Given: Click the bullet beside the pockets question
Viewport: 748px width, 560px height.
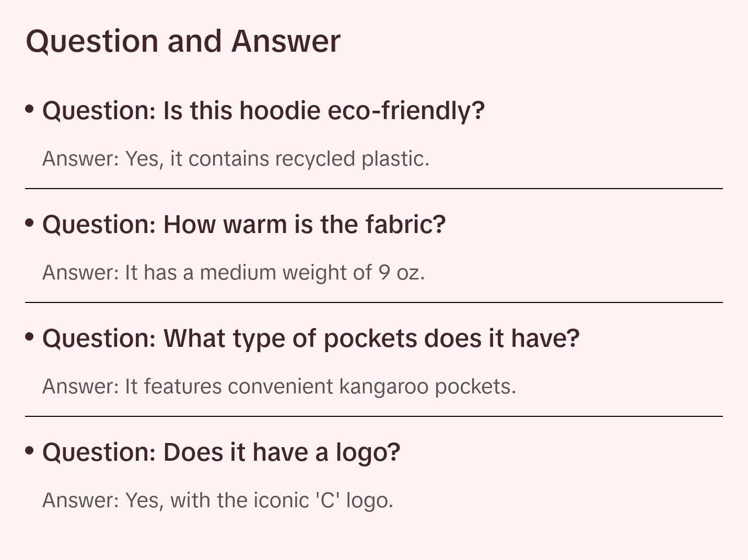Looking at the screenshot, I should click(30, 337).
